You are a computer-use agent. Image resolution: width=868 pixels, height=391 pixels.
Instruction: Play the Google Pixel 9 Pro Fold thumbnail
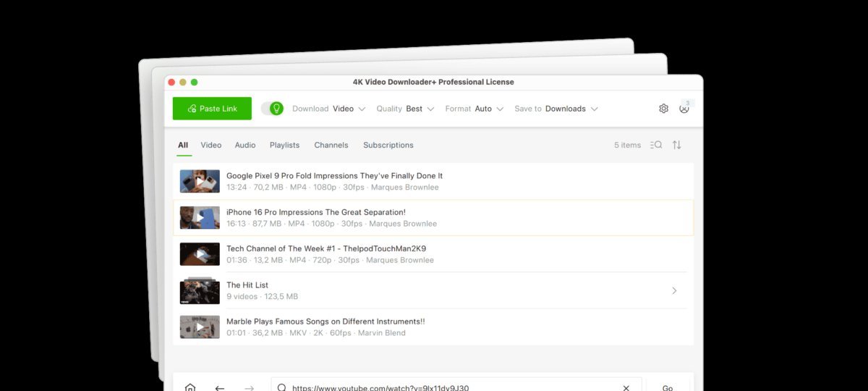[x=200, y=181]
